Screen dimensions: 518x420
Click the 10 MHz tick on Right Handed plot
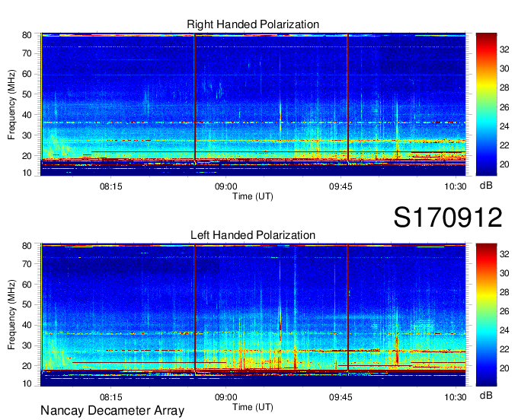coord(27,173)
